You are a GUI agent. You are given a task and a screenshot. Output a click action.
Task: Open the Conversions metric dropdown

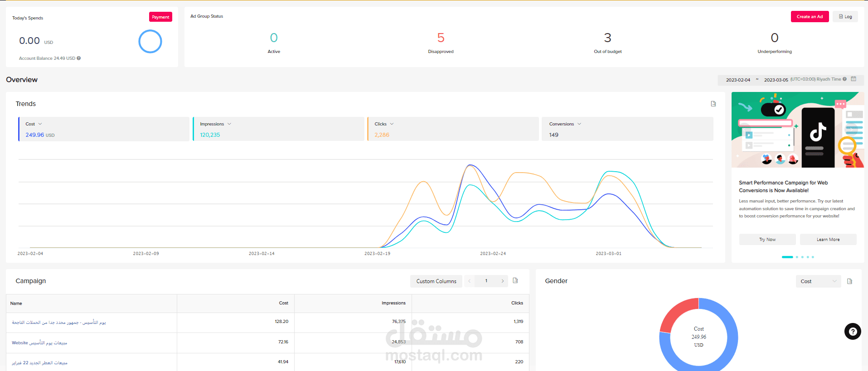click(x=579, y=124)
